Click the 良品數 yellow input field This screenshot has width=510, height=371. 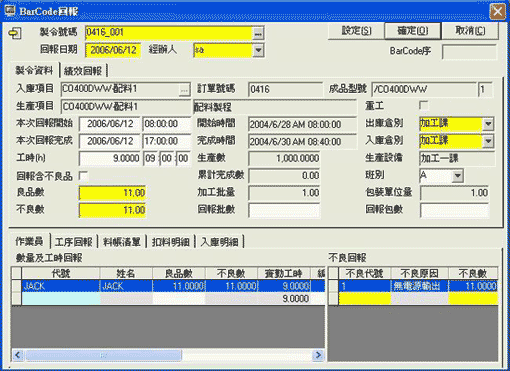coord(112,193)
